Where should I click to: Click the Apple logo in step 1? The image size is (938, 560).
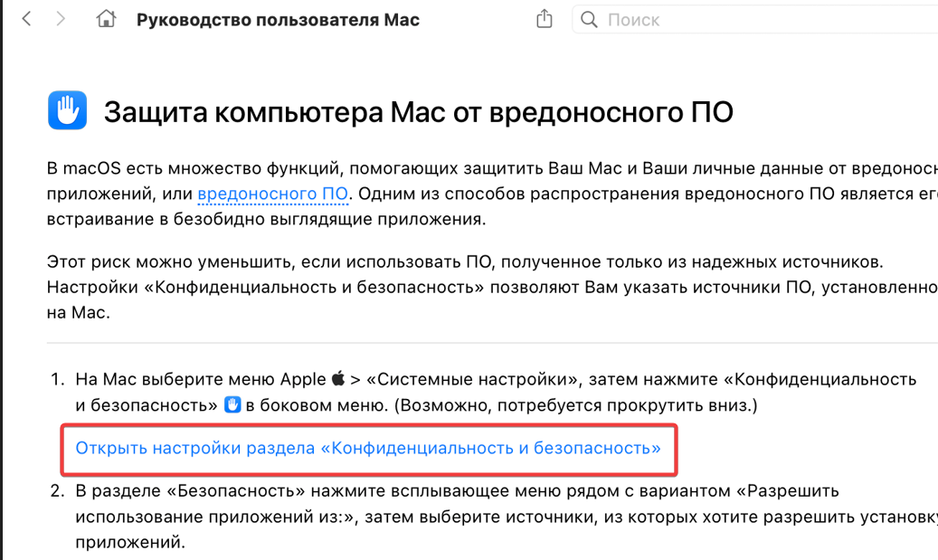coord(338,378)
